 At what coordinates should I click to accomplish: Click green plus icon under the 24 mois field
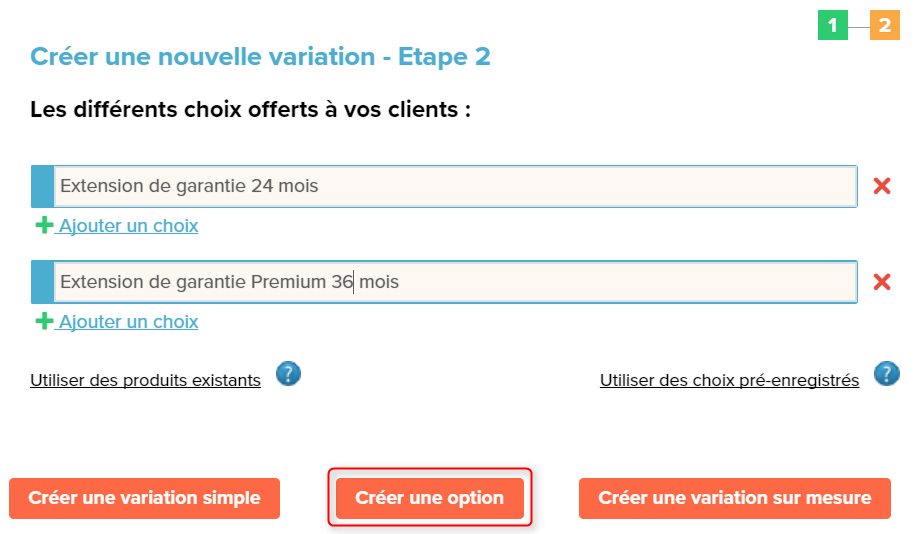tap(44, 225)
